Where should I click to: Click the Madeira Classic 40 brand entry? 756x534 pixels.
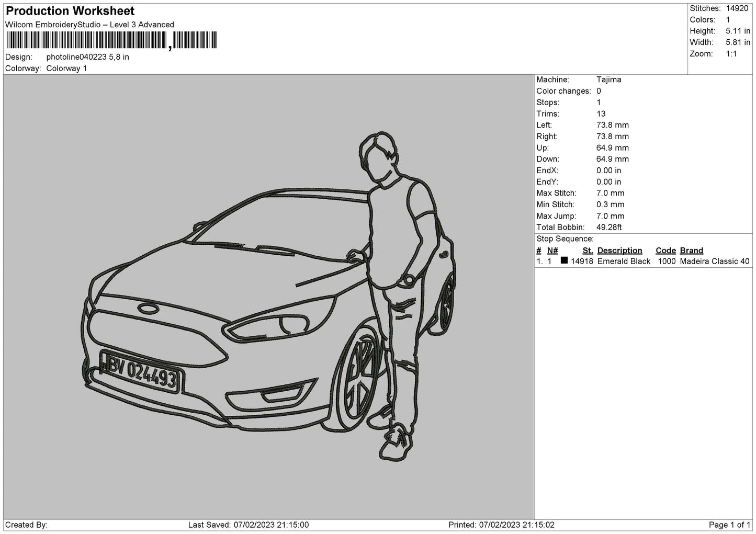[x=715, y=261]
